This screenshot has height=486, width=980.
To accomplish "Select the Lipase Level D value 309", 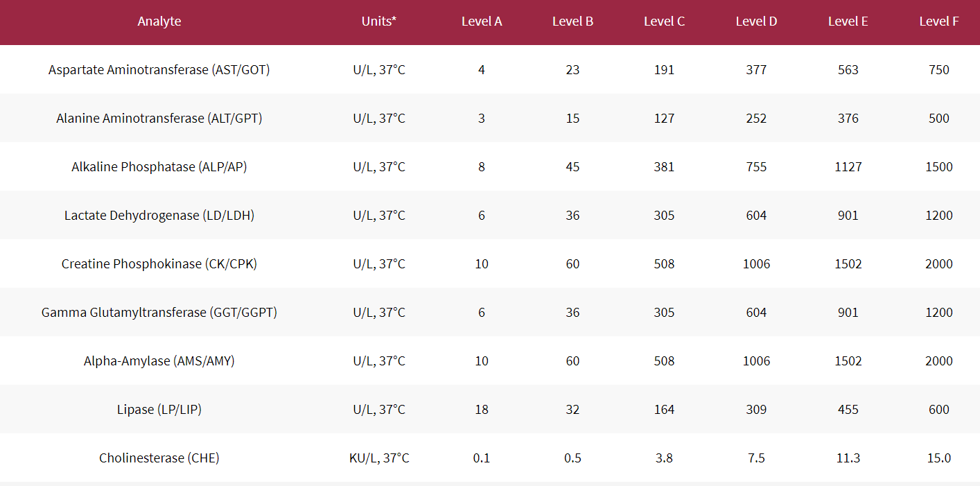I will click(756, 410).
